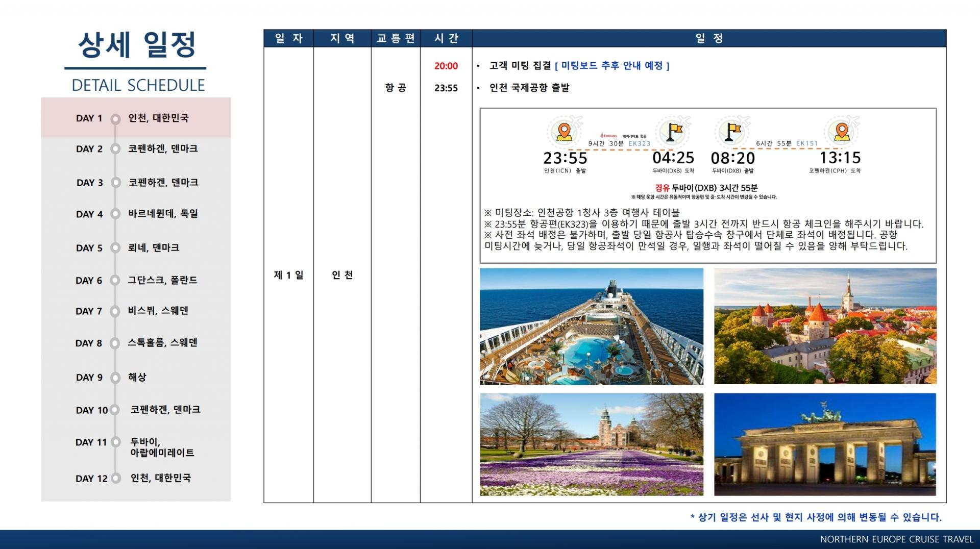Image resolution: width=980 pixels, height=549 pixels.
Task: Click the Incheon departure location pin icon
Action: [564, 131]
